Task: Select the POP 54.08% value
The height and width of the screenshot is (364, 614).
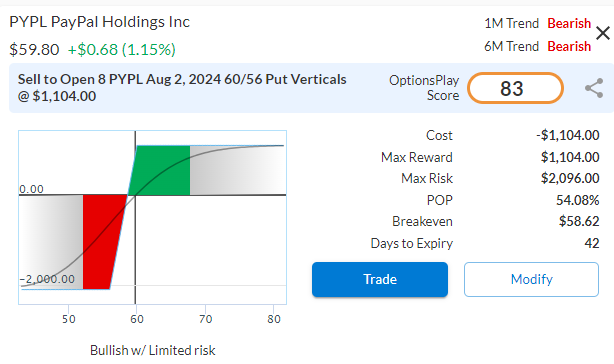Action: pyautogui.click(x=578, y=200)
